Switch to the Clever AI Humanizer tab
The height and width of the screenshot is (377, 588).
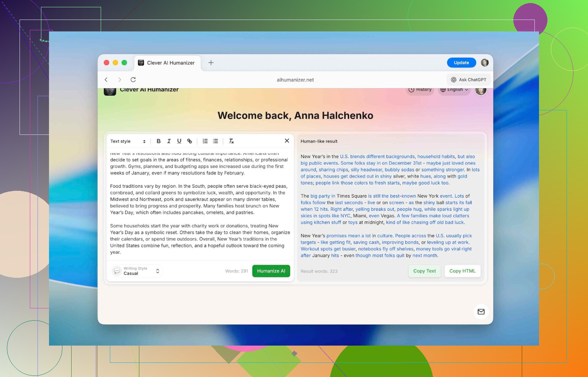pos(167,63)
